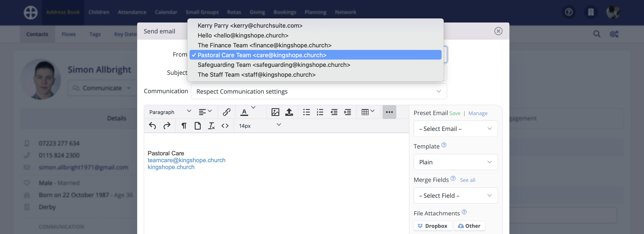The width and height of the screenshot is (644, 234).
Task: Click the building icon in the top bar
Action: coord(591,12)
